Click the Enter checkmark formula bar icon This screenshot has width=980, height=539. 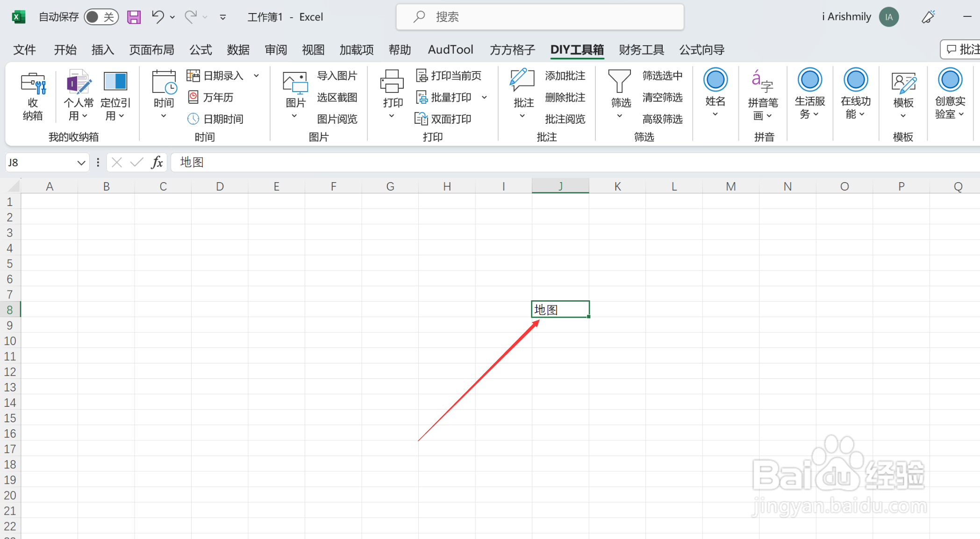pos(136,163)
